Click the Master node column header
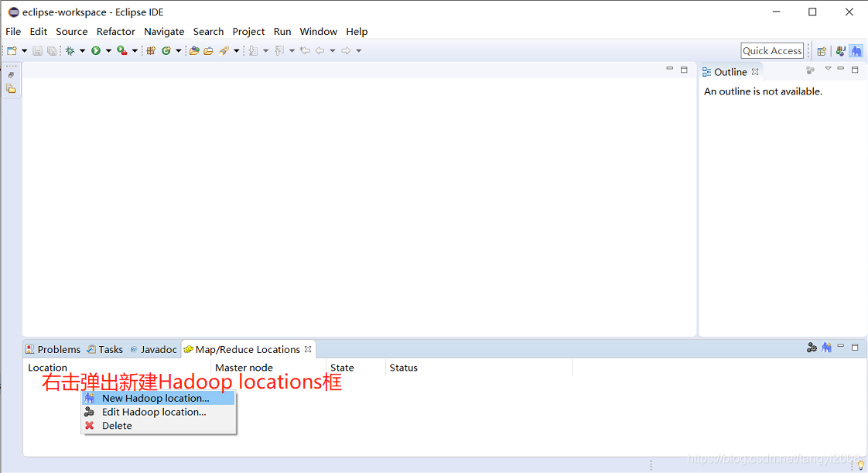This screenshot has height=473, width=868. (x=268, y=368)
